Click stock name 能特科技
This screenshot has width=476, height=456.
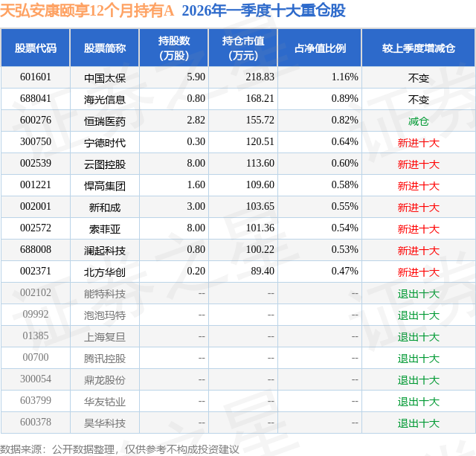coord(105,294)
